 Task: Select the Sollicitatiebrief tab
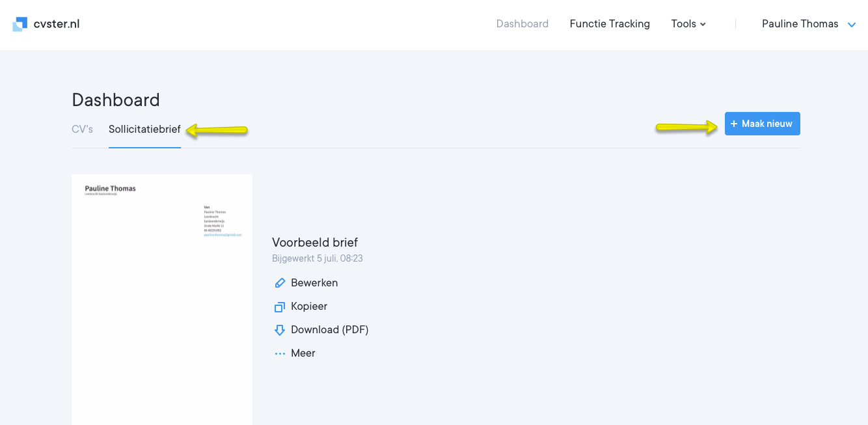click(144, 129)
